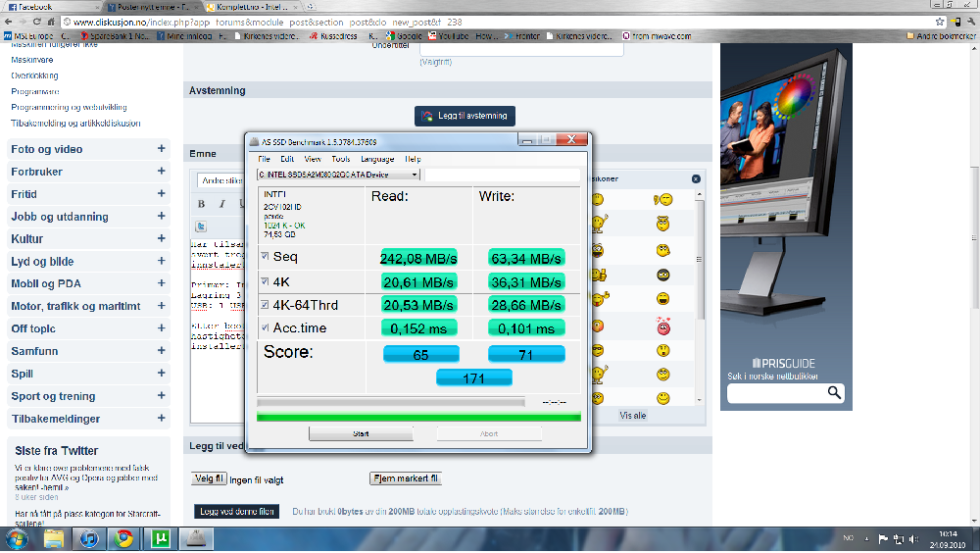Expand the Forbruker category
Viewport: 980px width, 553px height.
(162, 171)
